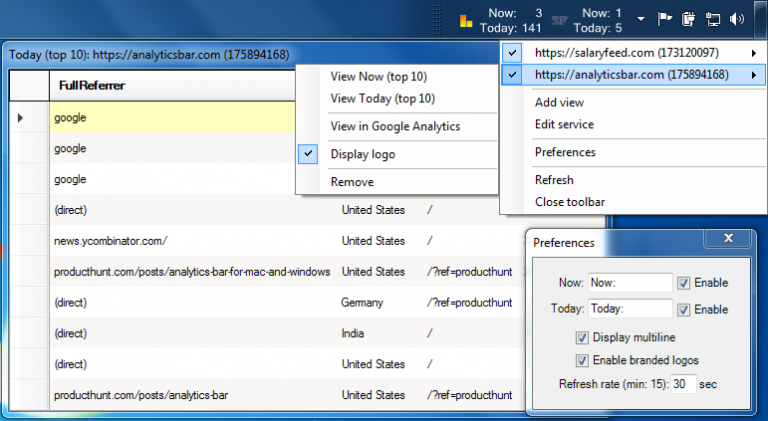This screenshot has height=421, width=768.
Task: Choose View in Google Analytics
Action: pos(394,126)
